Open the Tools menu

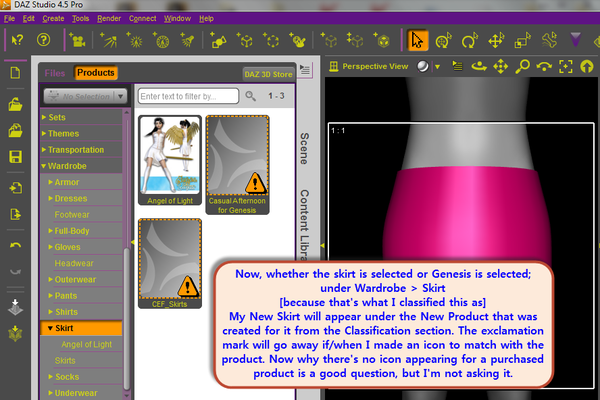[80, 18]
